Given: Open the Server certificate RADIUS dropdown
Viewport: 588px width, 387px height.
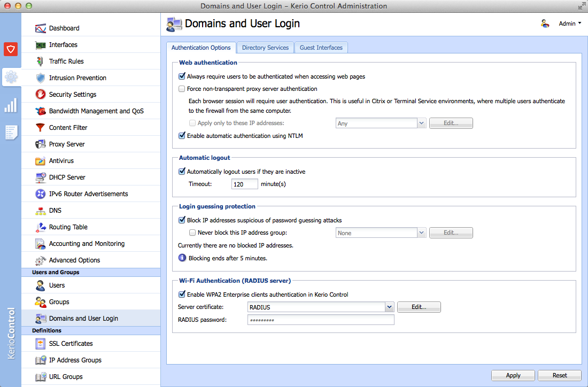Looking at the screenshot, I should (x=390, y=307).
